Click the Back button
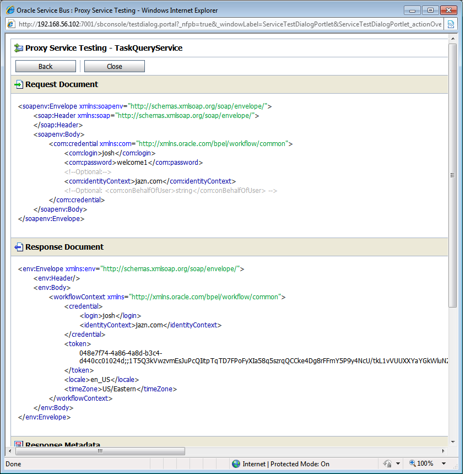476x474 pixels. tap(46, 66)
